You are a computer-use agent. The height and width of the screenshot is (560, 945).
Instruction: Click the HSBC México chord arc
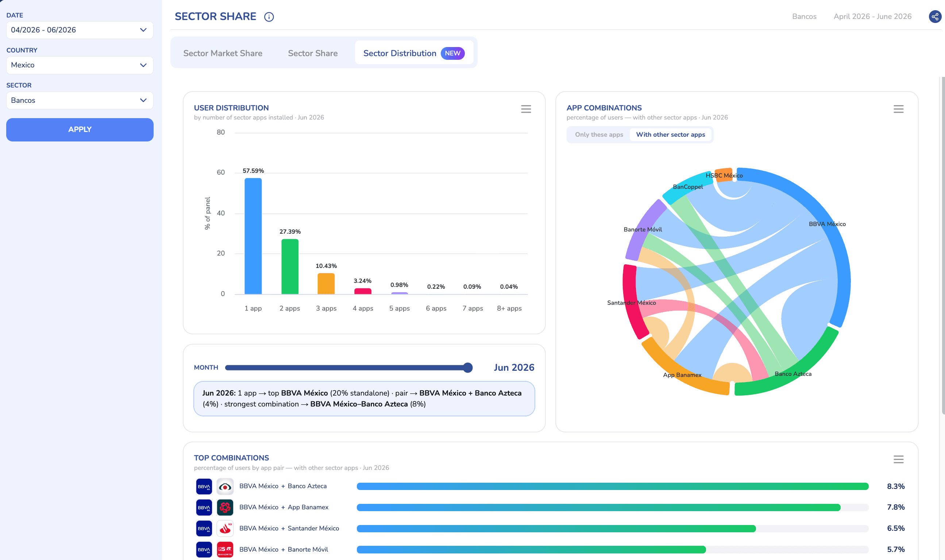coord(724,175)
